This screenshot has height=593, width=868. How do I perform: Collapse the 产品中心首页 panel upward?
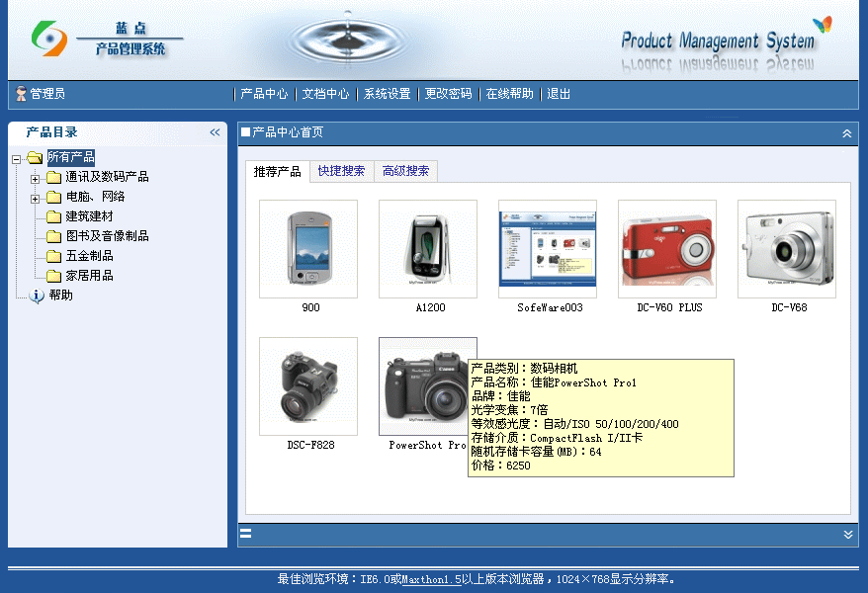847,133
